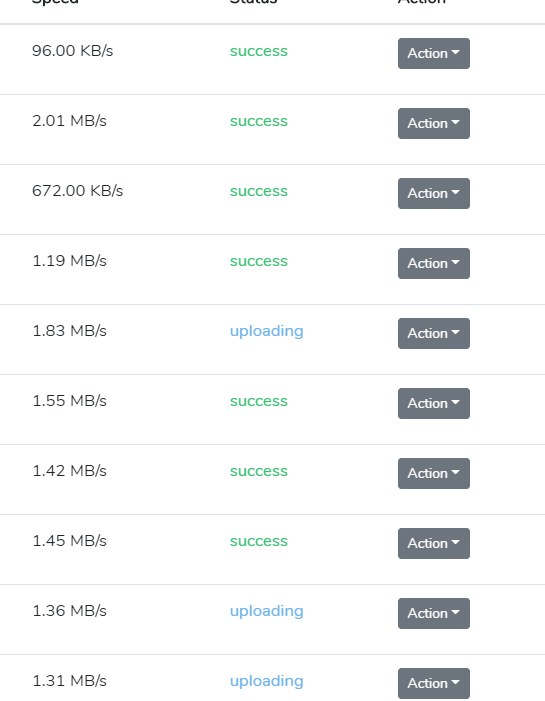Expand Action dropdown for 1.55 MB/s row

434,403
